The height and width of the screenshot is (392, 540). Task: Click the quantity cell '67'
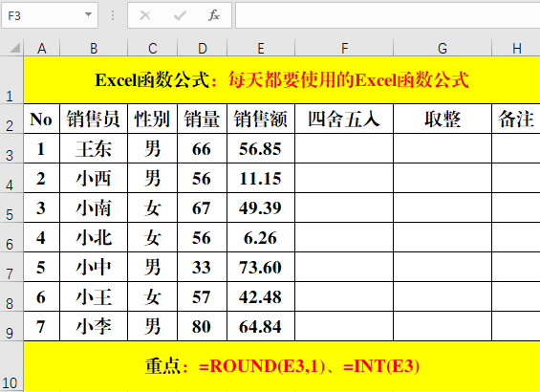pos(203,207)
